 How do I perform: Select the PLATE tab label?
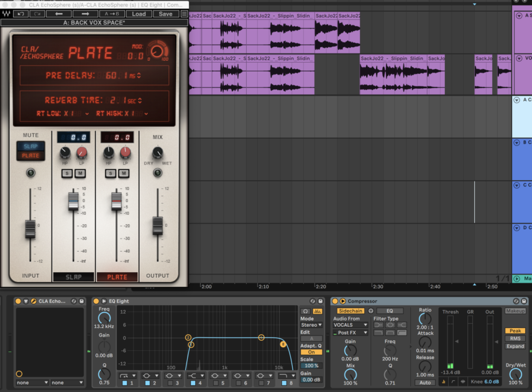click(117, 277)
